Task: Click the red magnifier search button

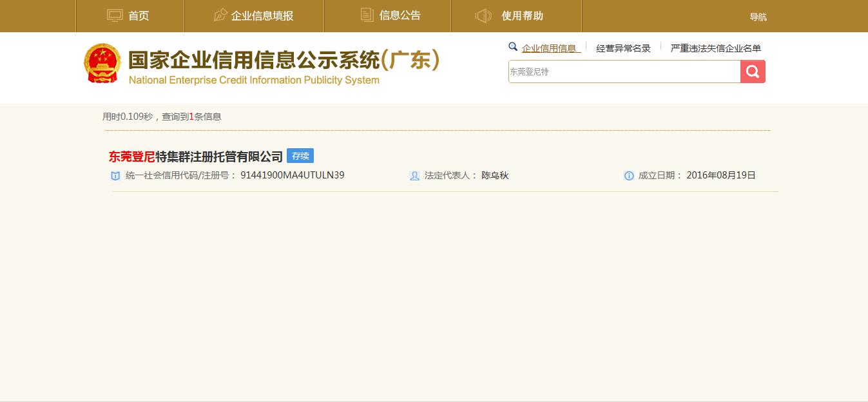Action: (x=753, y=72)
